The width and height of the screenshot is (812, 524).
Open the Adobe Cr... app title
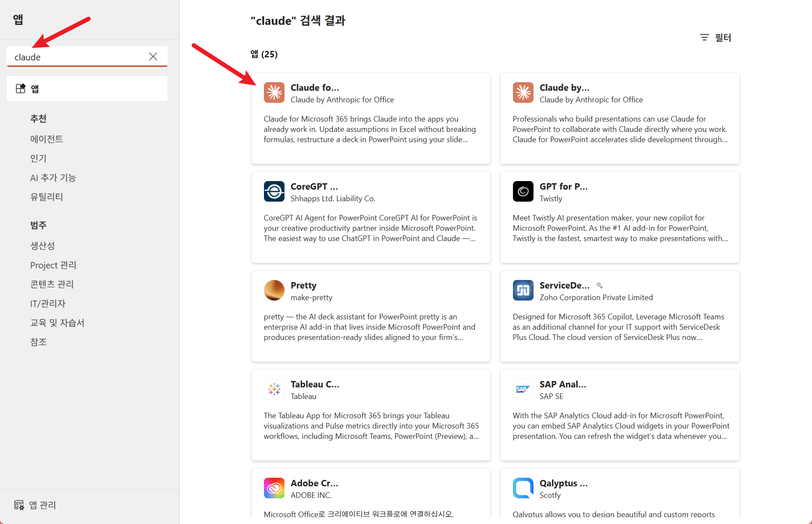pos(314,483)
